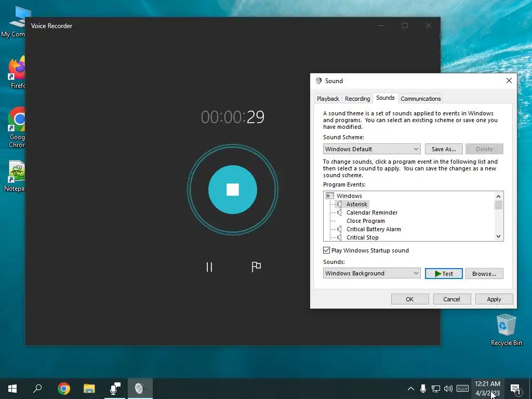Screen dimensions: 532x399
Task: Open the taskbar clock and date
Action: click(487, 389)
